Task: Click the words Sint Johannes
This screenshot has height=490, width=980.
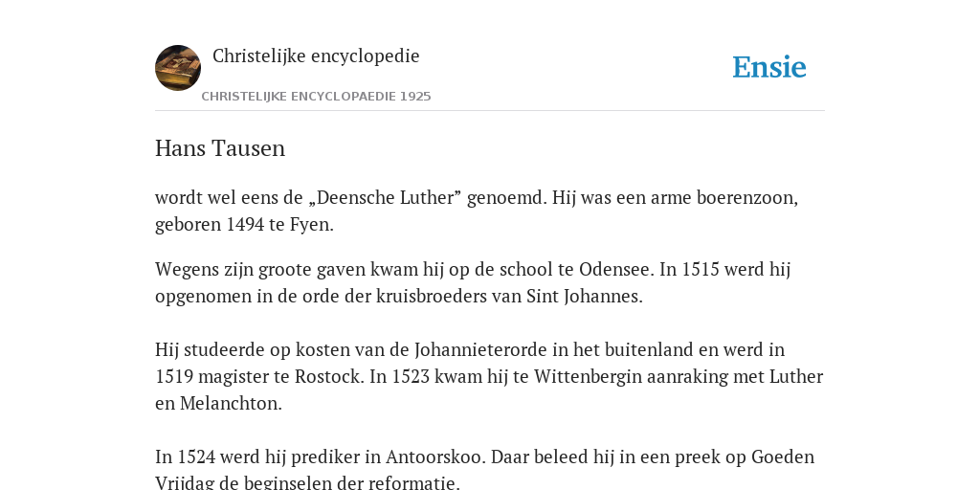Action: [x=585, y=297]
